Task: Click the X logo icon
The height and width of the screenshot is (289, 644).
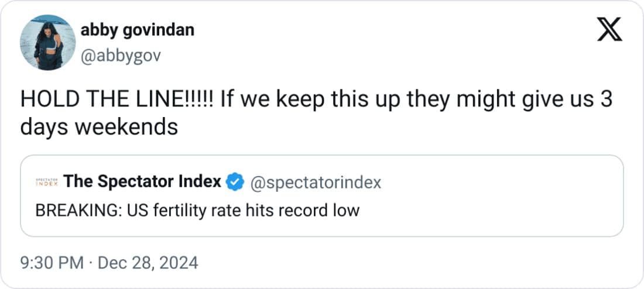Action: tap(609, 29)
